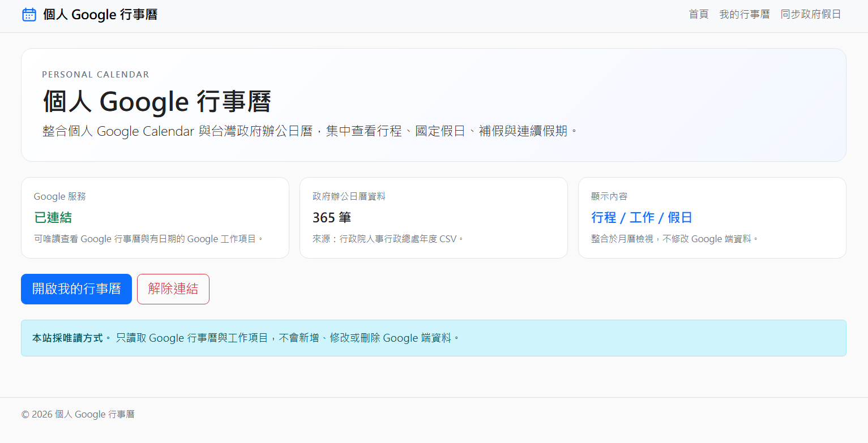
Task: Click the green 已連結 status text
Action: click(x=53, y=218)
